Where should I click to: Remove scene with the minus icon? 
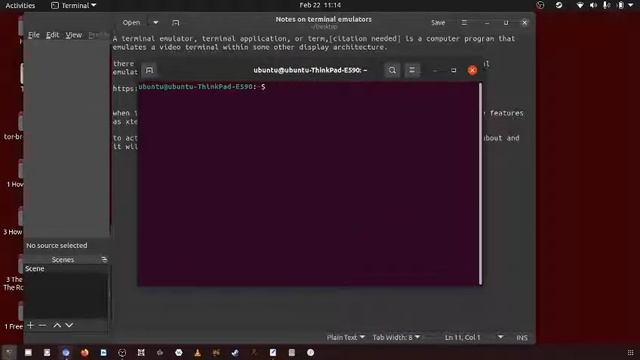pos(42,325)
